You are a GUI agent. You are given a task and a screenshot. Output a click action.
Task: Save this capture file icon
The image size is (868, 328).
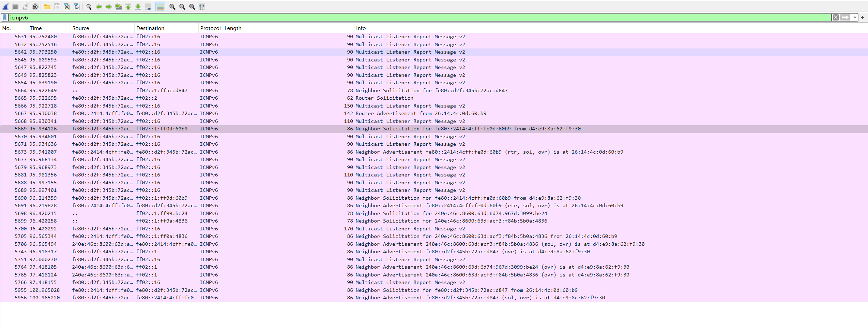click(57, 7)
